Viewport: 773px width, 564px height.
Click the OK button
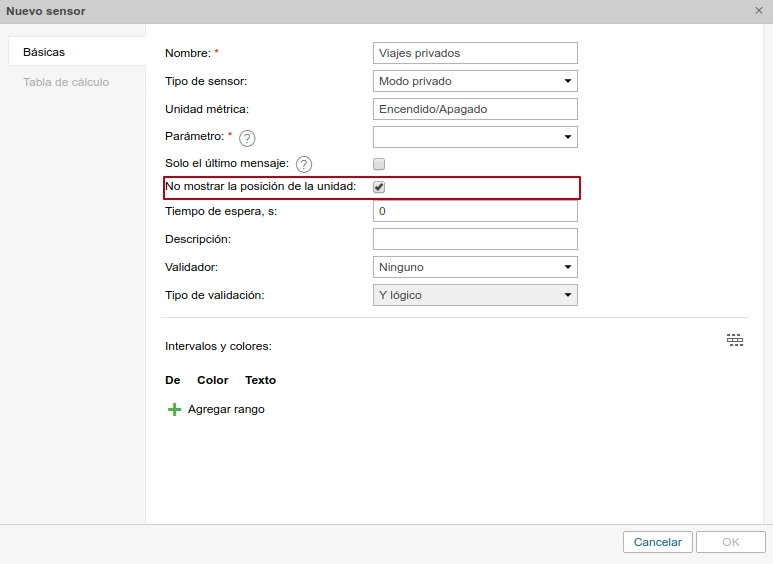[730, 542]
